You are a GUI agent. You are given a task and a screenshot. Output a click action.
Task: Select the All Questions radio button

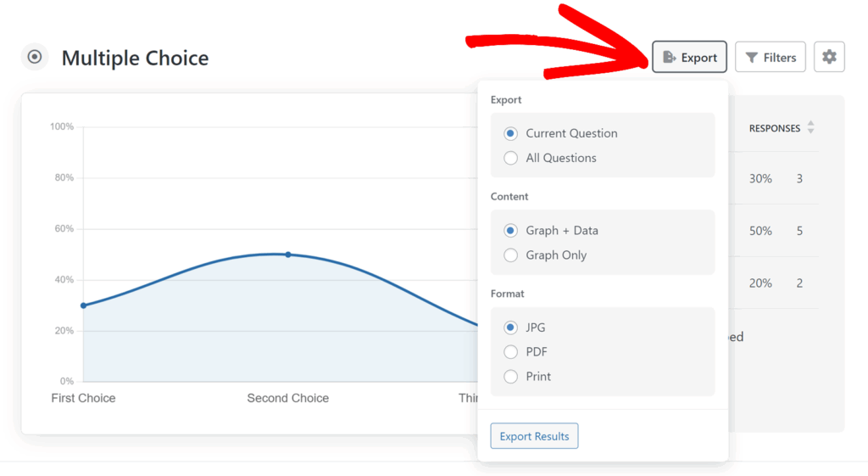pos(510,158)
